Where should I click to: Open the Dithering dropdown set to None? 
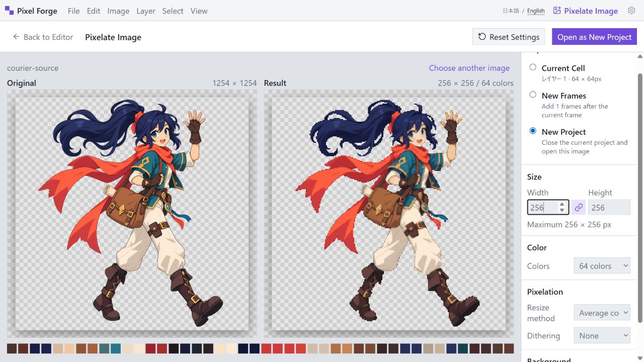pyautogui.click(x=602, y=335)
